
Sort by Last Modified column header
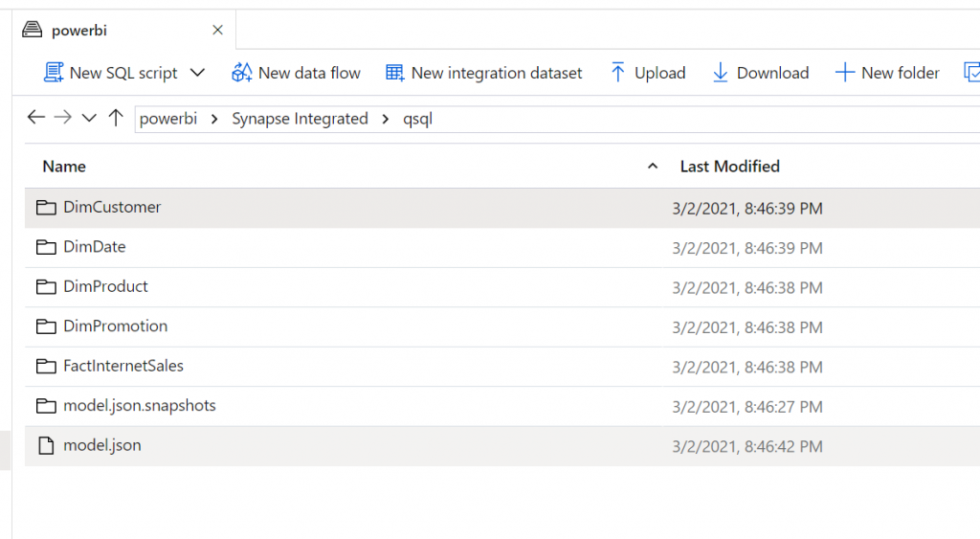(730, 167)
